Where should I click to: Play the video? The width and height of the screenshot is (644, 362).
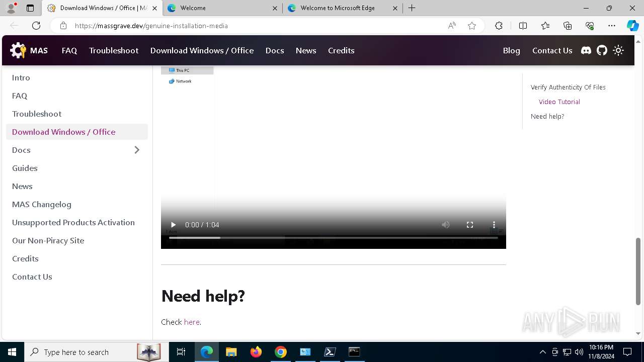pyautogui.click(x=173, y=225)
